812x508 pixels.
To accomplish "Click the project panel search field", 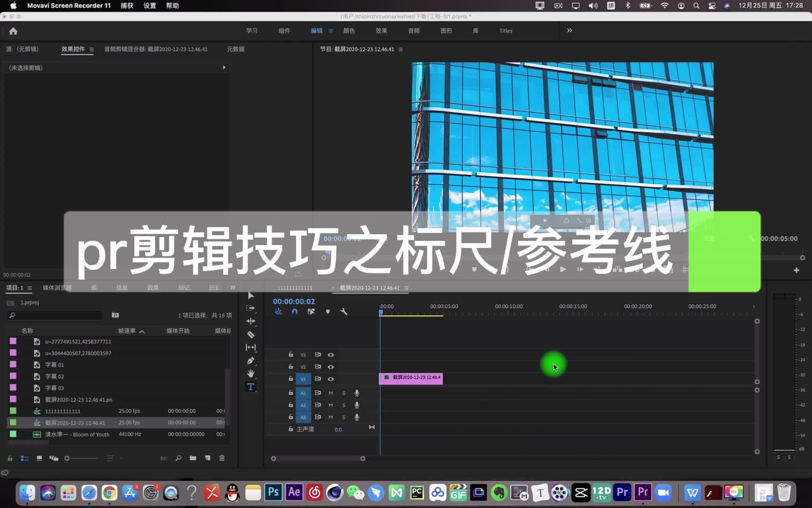I will tap(55, 315).
